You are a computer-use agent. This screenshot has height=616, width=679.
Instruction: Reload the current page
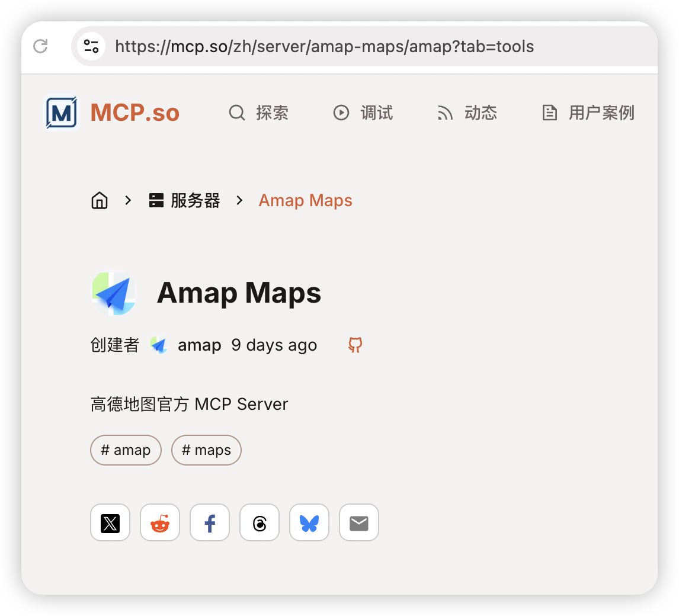pyautogui.click(x=40, y=47)
